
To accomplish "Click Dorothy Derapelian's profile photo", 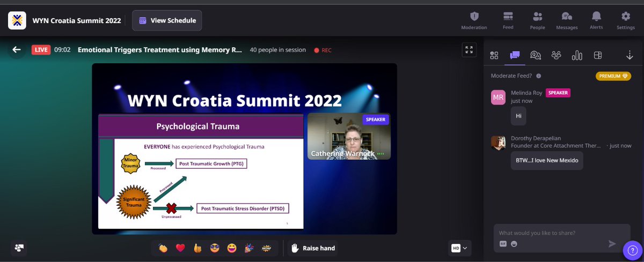I will click(498, 143).
